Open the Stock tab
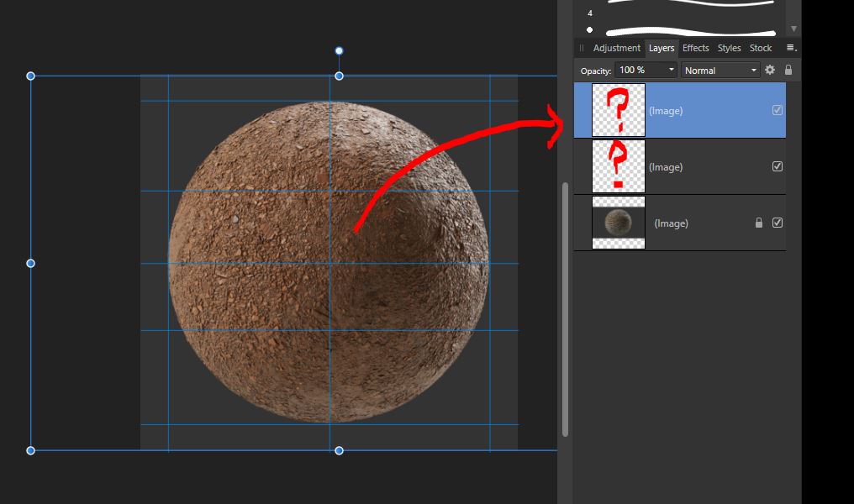The width and height of the screenshot is (854, 504). click(760, 48)
